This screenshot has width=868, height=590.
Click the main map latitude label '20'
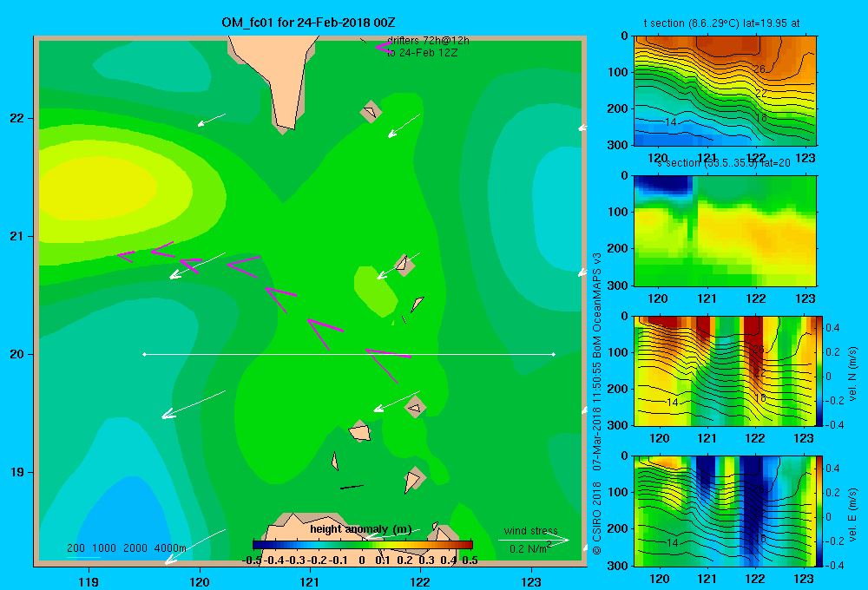pos(16,354)
